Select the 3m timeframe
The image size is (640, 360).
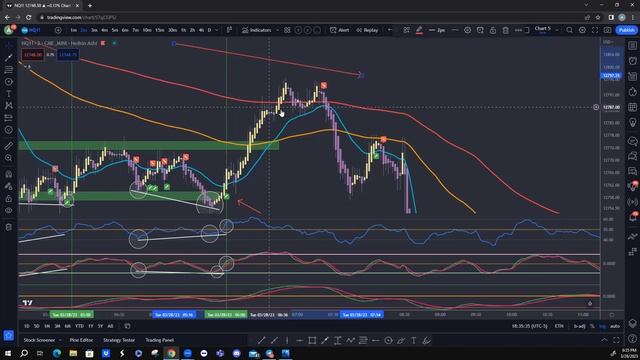(x=94, y=30)
